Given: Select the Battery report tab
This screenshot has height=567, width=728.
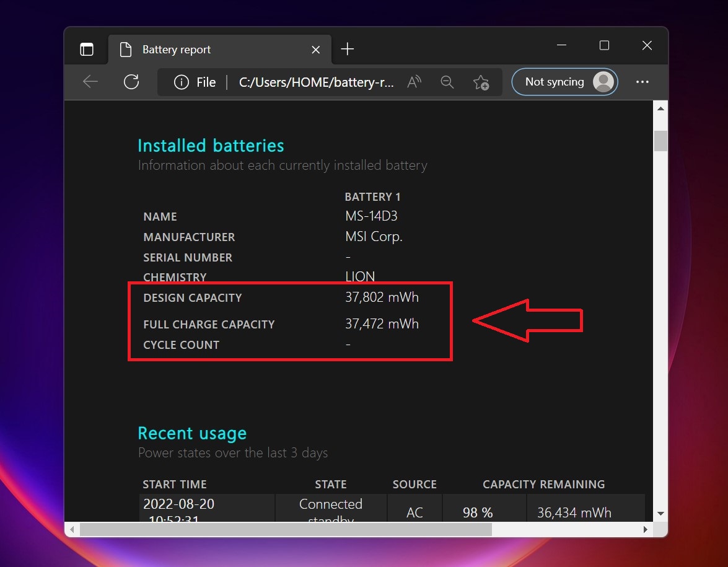Looking at the screenshot, I should pyautogui.click(x=177, y=50).
